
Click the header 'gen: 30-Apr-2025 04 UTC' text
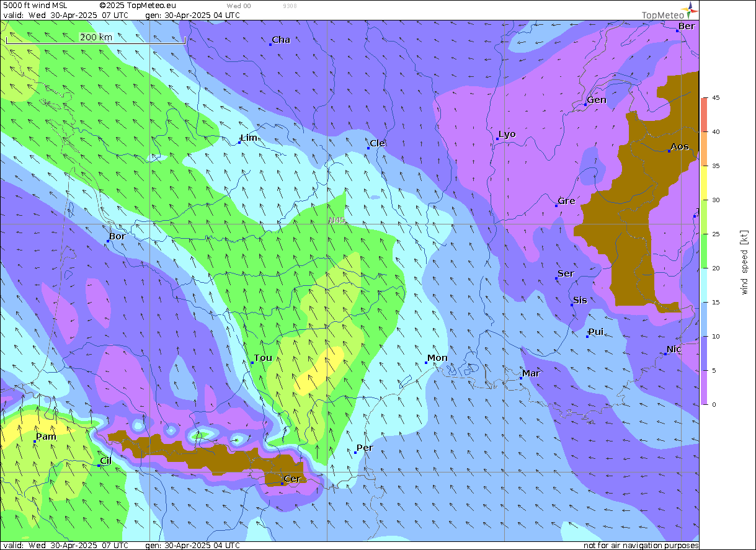tap(192, 15)
